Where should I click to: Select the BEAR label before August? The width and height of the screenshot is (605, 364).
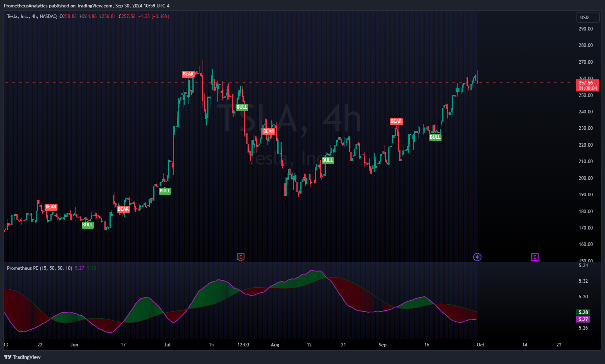269,131
